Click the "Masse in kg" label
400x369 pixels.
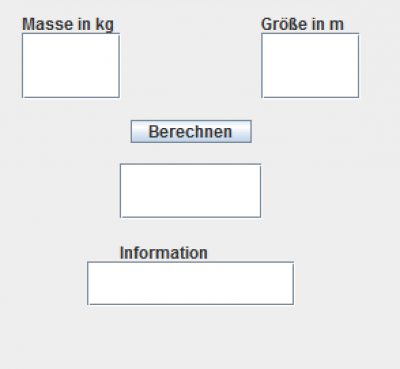click(x=68, y=25)
